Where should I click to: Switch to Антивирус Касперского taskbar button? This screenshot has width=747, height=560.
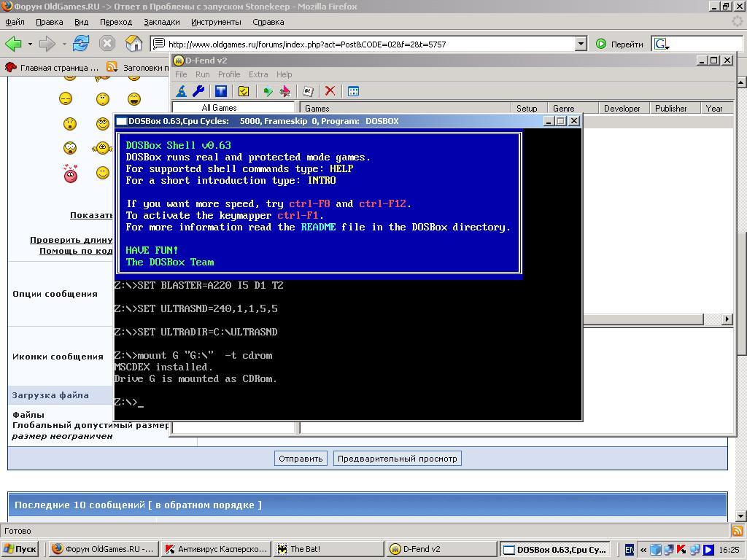pyautogui.click(x=216, y=549)
